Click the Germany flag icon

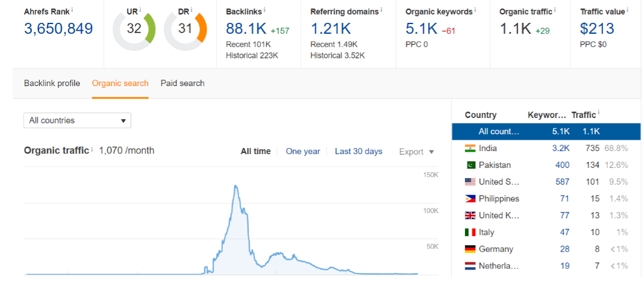coord(470,249)
